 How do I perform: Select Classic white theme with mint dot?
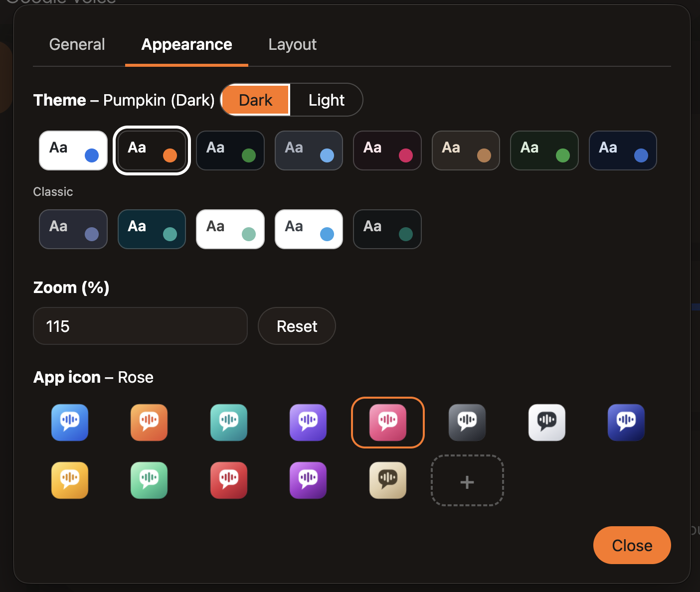point(230,229)
